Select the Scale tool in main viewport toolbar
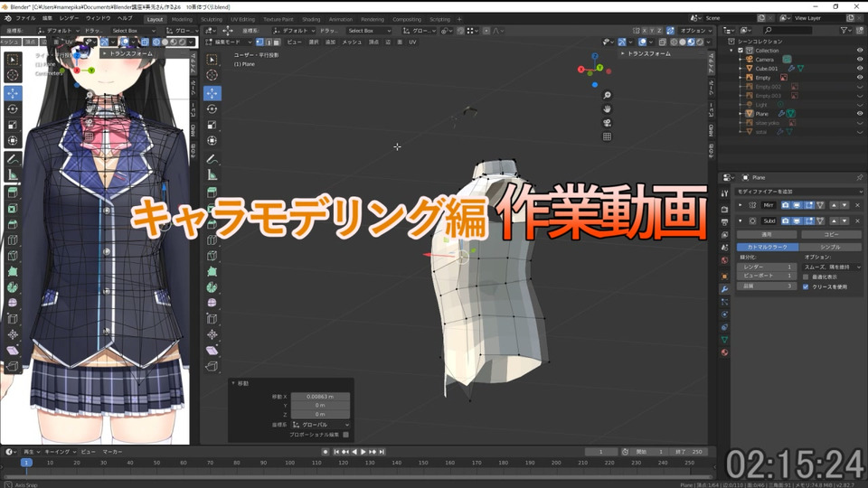The width and height of the screenshot is (868, 488). (x=212, y=125)
